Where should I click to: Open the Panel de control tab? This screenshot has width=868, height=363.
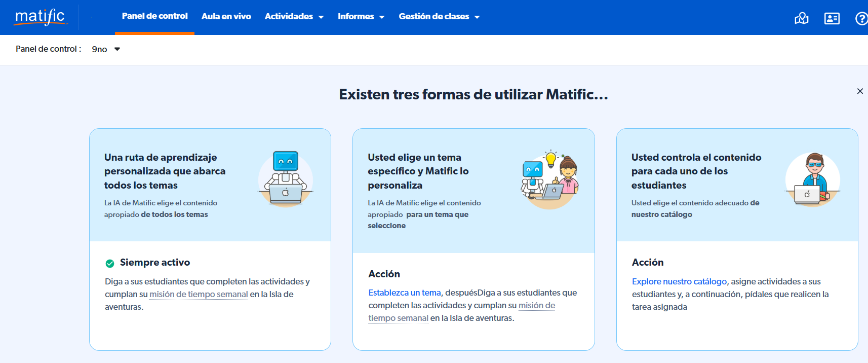(154, 16)
